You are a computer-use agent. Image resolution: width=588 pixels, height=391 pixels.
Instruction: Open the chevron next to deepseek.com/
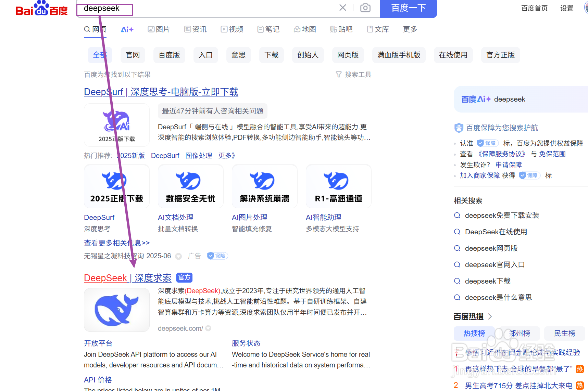(208, 328)
